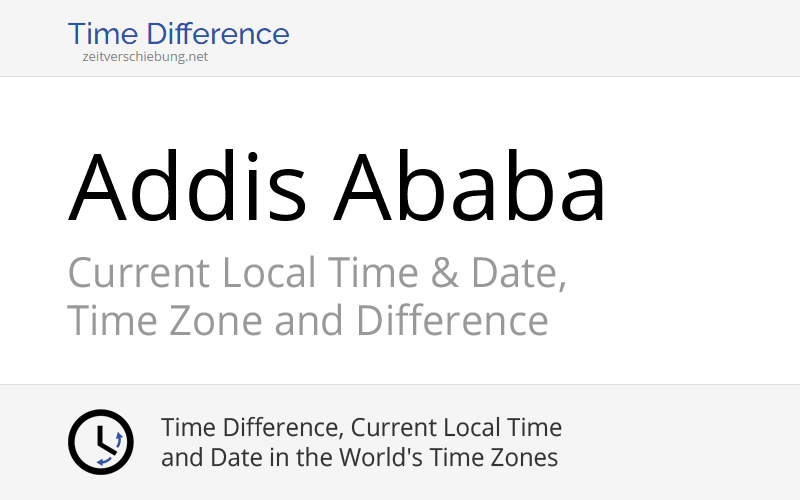Click the ampersand in the gray subtitle
The width and height of the screenshot is (800, 500).
(444, 273)
